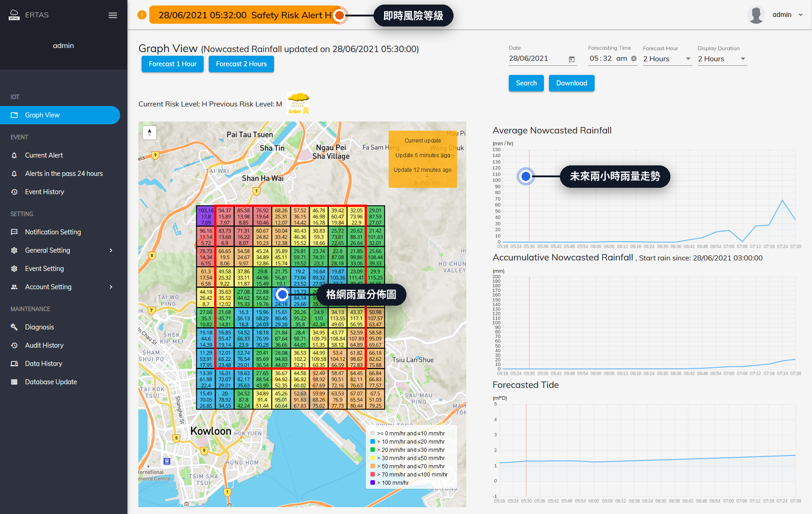Expand the Account Setting submenu chevron

111,287
